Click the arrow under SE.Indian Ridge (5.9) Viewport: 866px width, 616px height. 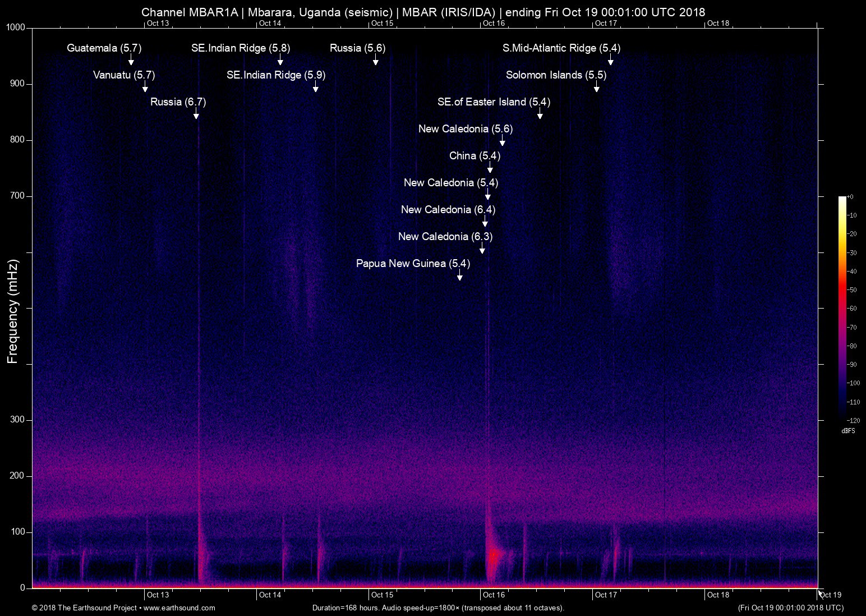coord(316,88)
